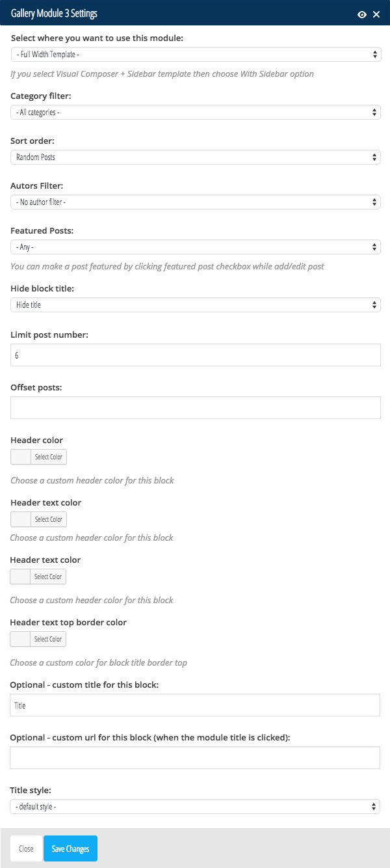This screenshot has height=868, width=390.
Task: Click the custom url input field
Action: (195, 757)
